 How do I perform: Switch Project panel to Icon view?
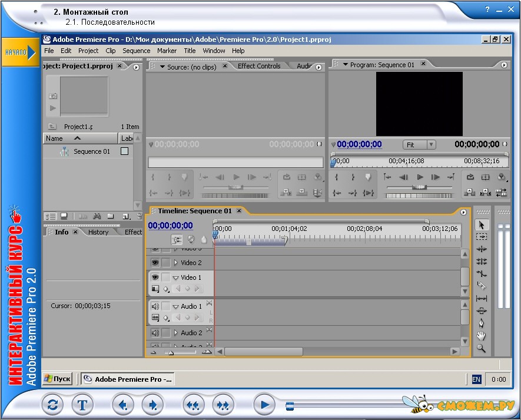[64, 217]
